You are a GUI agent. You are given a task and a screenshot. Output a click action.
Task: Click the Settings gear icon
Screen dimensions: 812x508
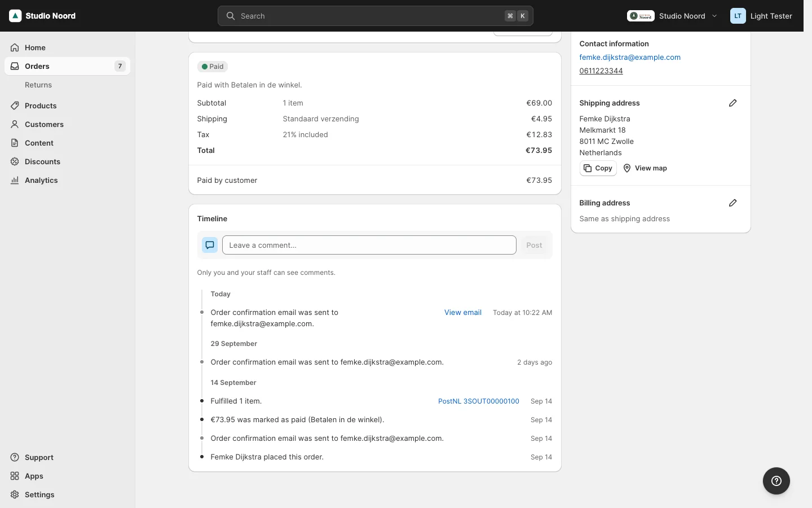(x=15, y=494)
